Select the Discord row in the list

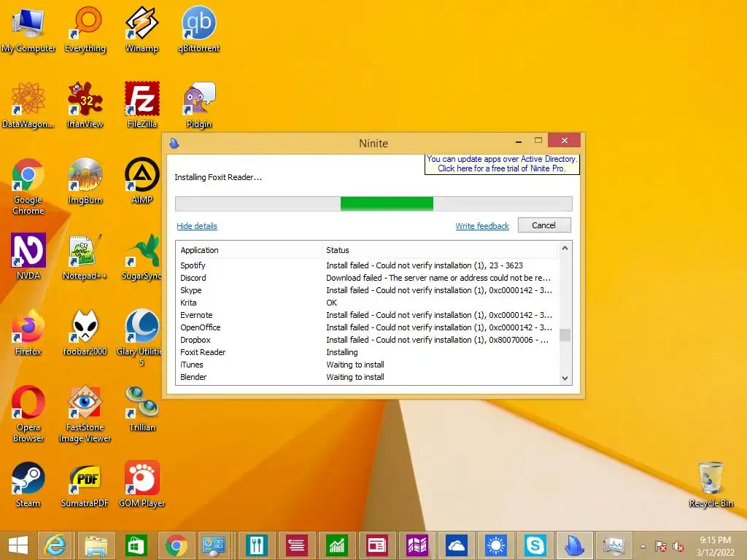pyautogui.click(x=368, y=278)
